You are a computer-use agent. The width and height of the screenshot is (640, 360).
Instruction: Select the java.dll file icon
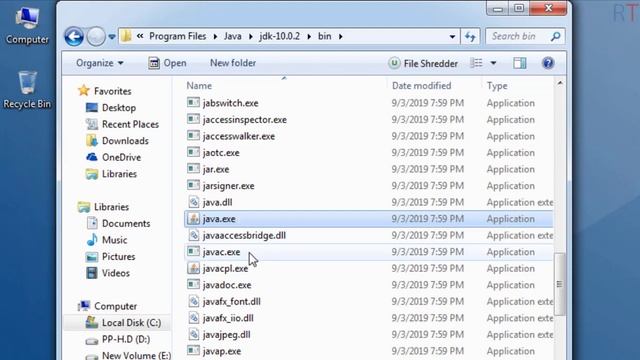point(193,202)
